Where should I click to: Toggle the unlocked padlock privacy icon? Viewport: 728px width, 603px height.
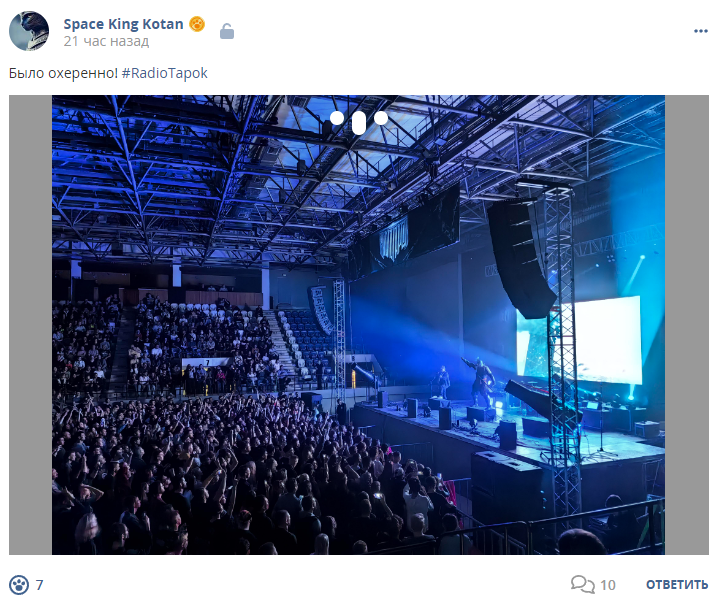point(227,31)
